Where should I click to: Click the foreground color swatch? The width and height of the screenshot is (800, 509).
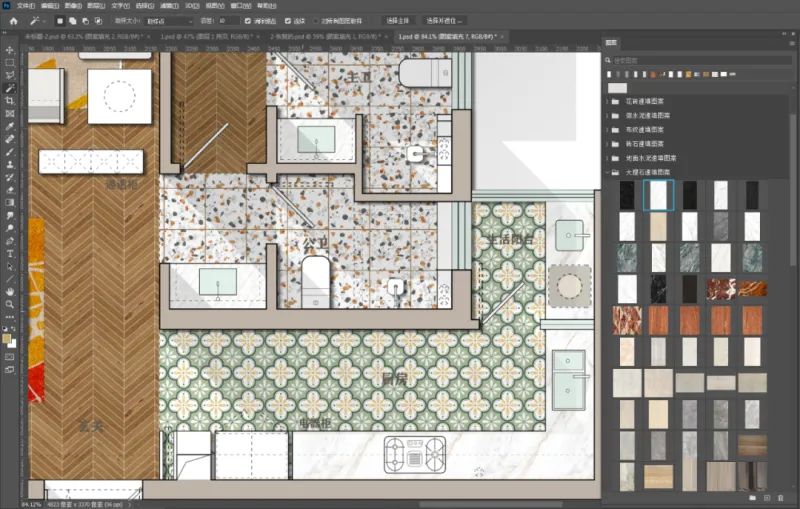(x=8, y=339)
